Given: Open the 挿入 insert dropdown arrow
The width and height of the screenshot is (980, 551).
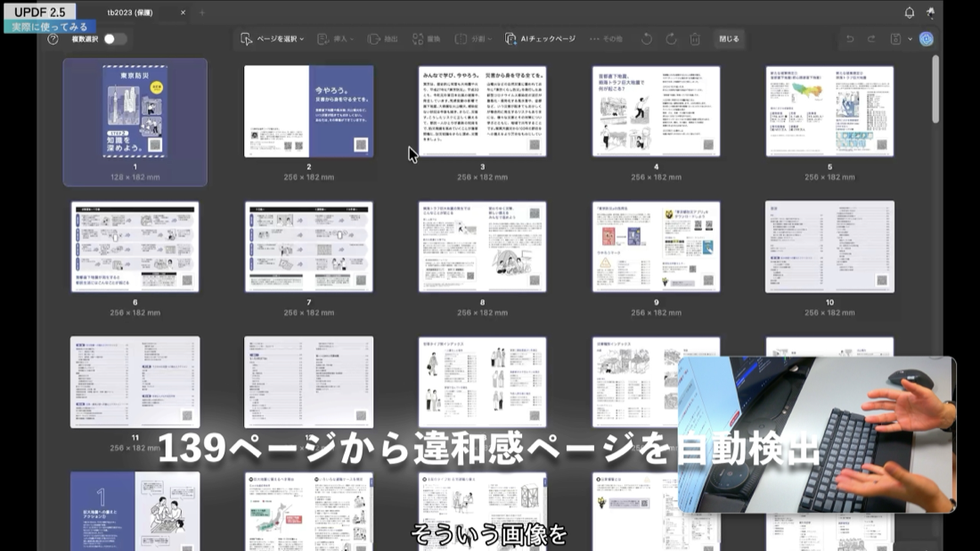Looking at the screenshot, I should click(x=352, y=39).
